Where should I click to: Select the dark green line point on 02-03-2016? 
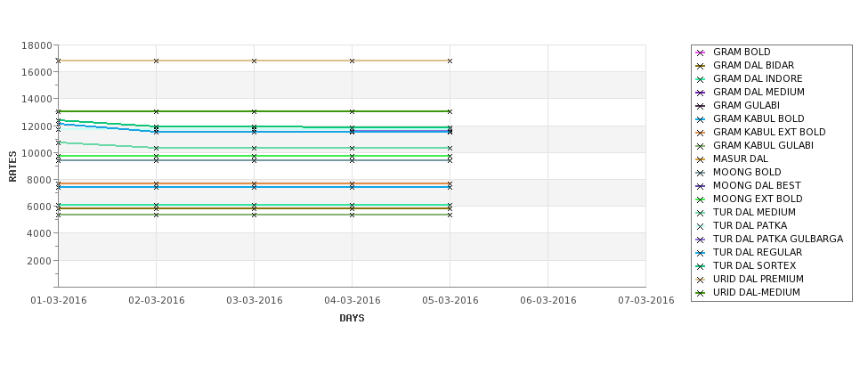click(x=156, y=112)
